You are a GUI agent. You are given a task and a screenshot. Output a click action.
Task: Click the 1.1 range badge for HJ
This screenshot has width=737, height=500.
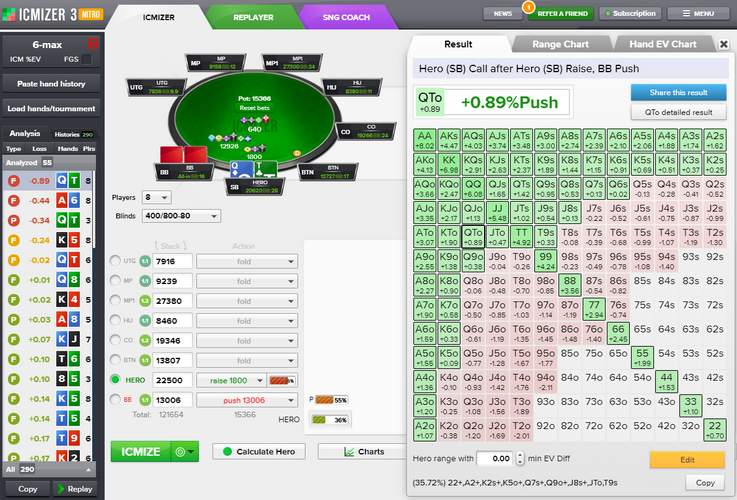coord(145,320)
